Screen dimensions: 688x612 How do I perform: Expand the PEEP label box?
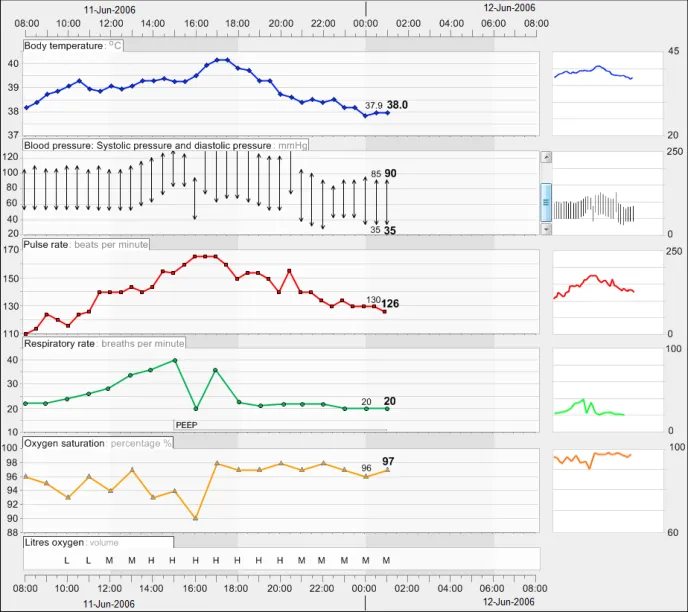coord(188,425)
